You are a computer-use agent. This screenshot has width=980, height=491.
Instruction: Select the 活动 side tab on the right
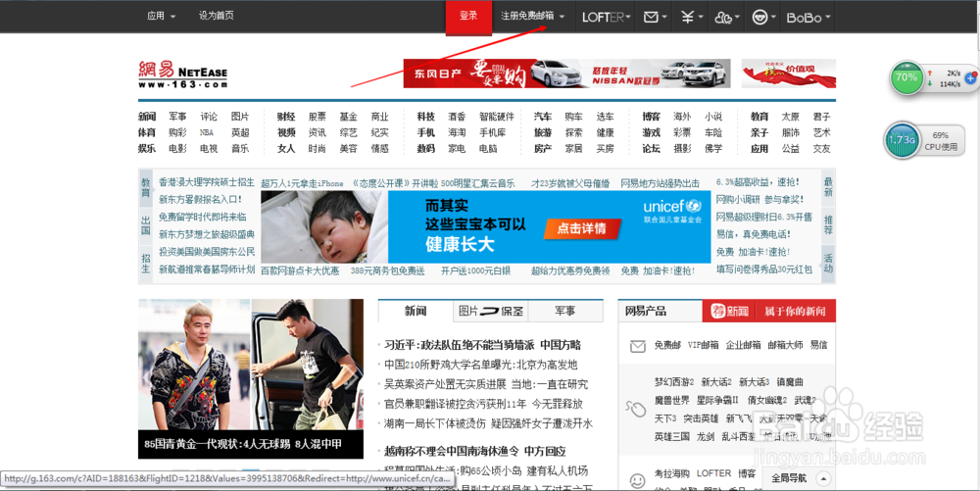pyautogui.click(x=828, y=263)
